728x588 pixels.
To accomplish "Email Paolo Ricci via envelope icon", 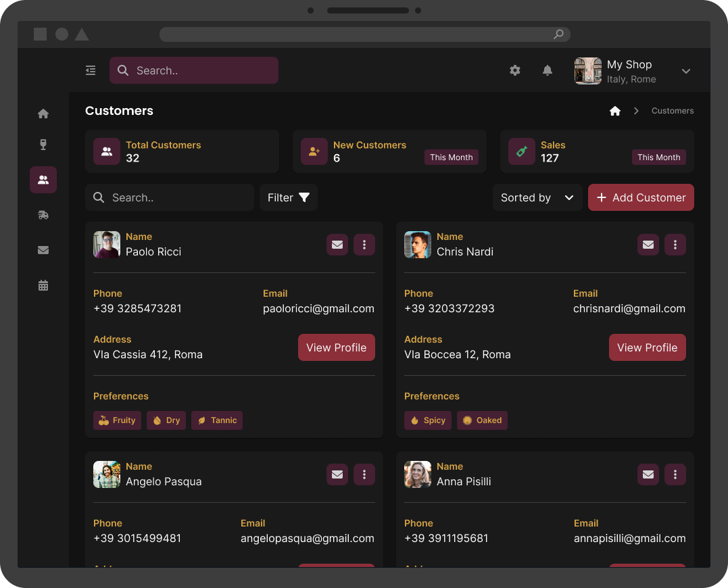I will click(337, 245).
